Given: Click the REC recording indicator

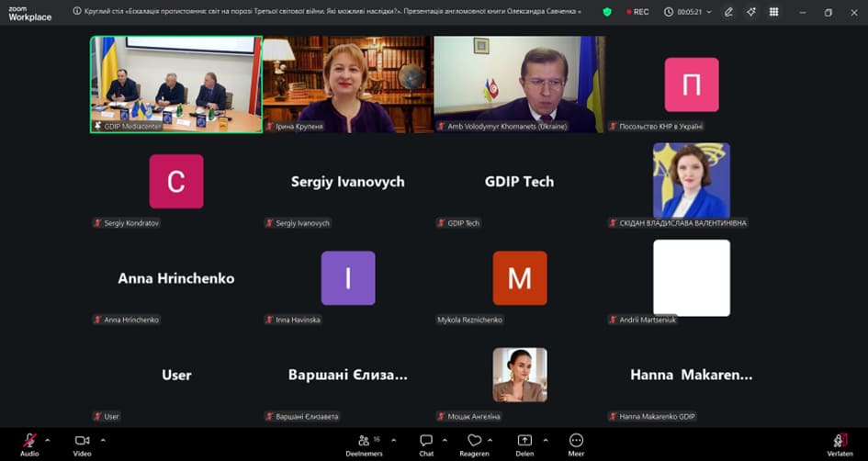Looking at the screenshot, I should (637, 12).
